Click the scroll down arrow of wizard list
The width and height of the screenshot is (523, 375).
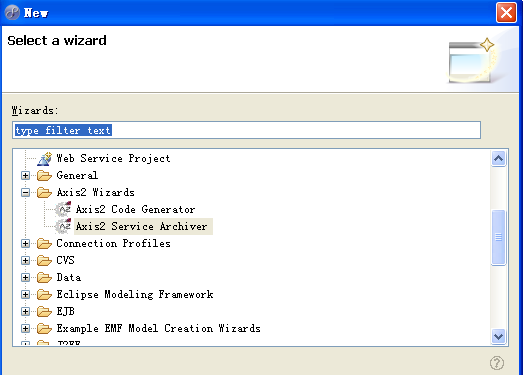[x=498, y=336]
